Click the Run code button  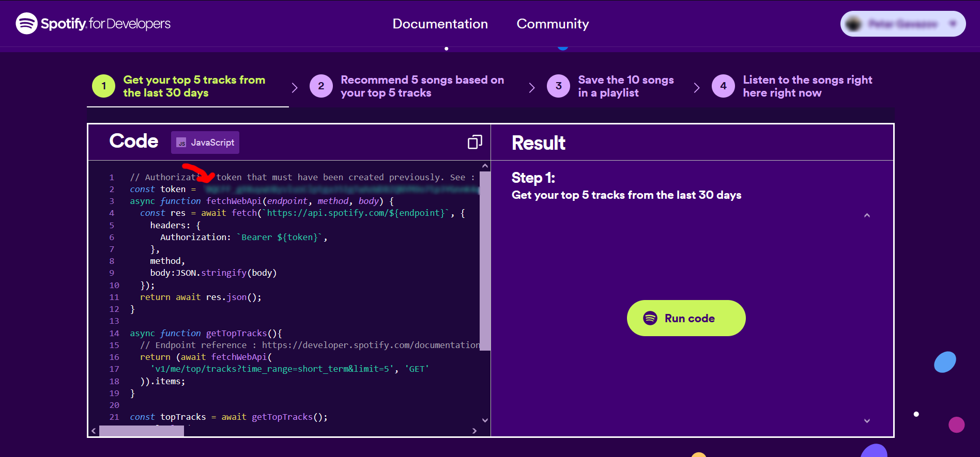tap(686, 318)
